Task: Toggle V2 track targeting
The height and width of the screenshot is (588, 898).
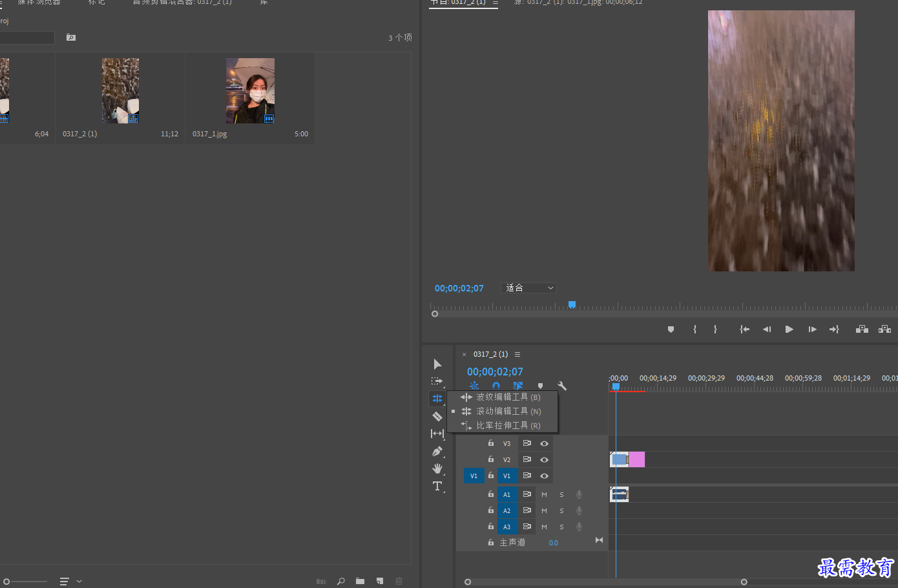Action: tap(507, 459)
